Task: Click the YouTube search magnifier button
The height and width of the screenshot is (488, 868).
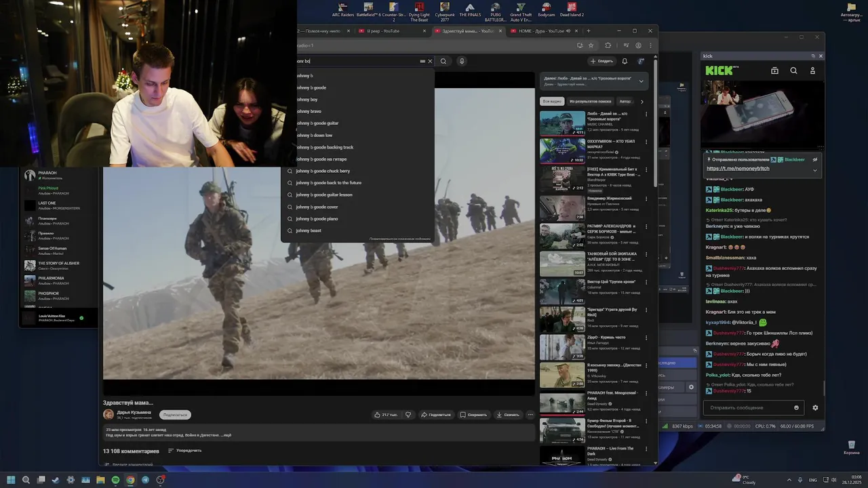Action: [x=443, y=61]
